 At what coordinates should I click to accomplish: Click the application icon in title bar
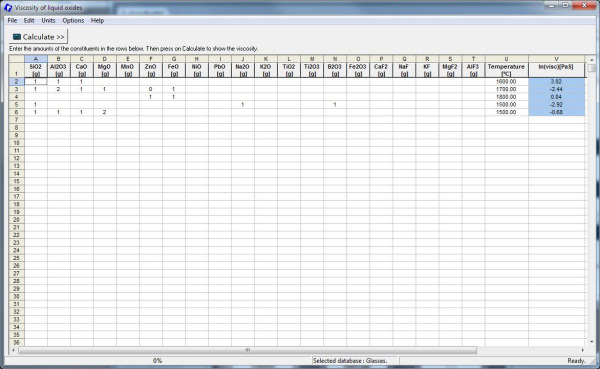8,8
